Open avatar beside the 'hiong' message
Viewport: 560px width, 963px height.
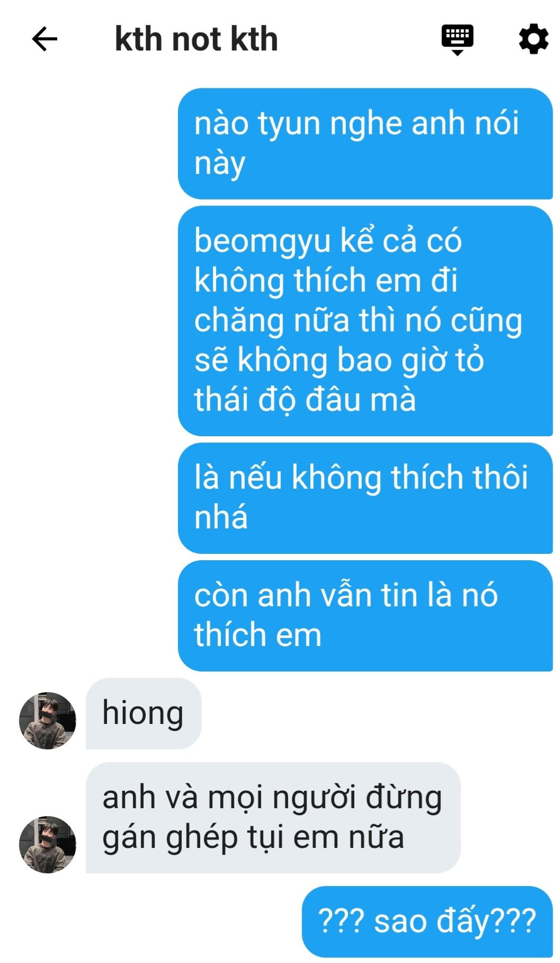(48, 720)
